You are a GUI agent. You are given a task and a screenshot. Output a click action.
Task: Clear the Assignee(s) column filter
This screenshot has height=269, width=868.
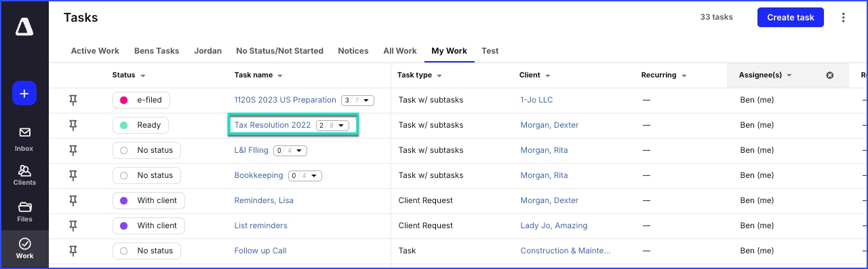click(x=829, y=75)
